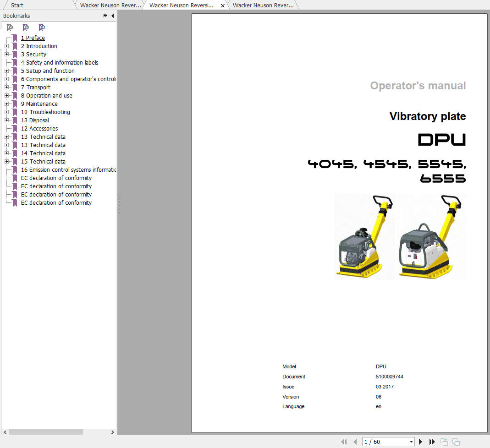490x448 pixels.
Task: Click bookmark icon beside 12 Accessories
Action: click(15, 129)
